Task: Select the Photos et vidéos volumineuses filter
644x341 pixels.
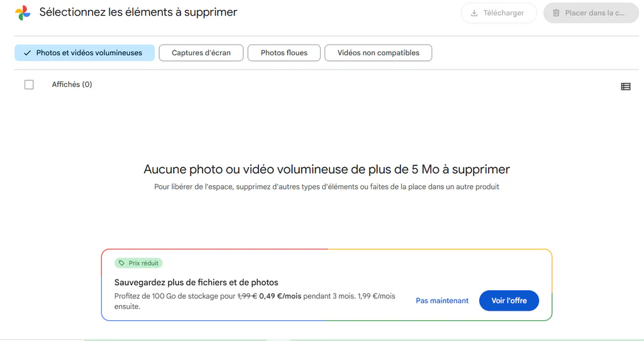Action: click(85, 53)
